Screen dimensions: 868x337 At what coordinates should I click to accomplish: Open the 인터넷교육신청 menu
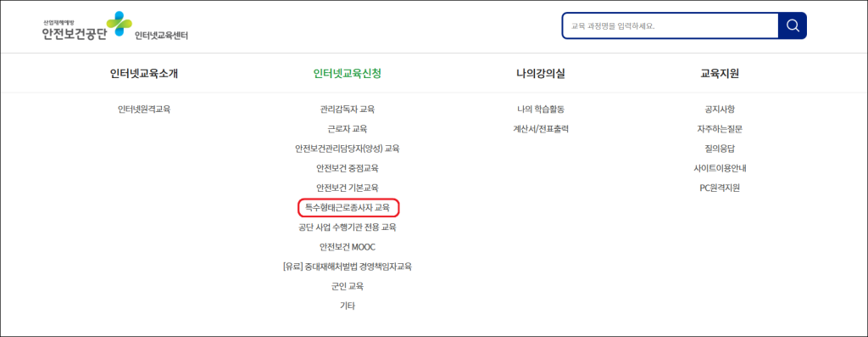pyautogui.click(x=347, y=74)
